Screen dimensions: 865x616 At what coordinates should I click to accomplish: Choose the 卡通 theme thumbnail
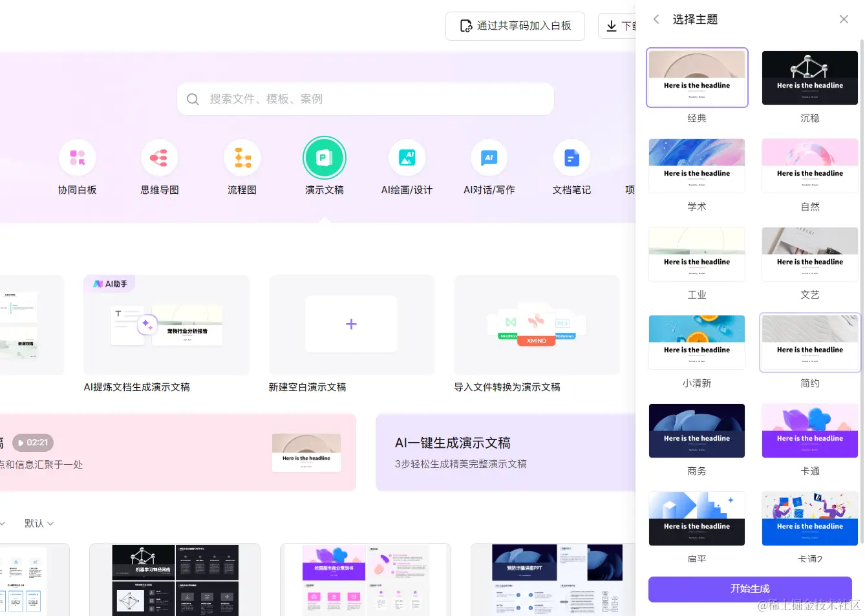click(x=810, y=430)
